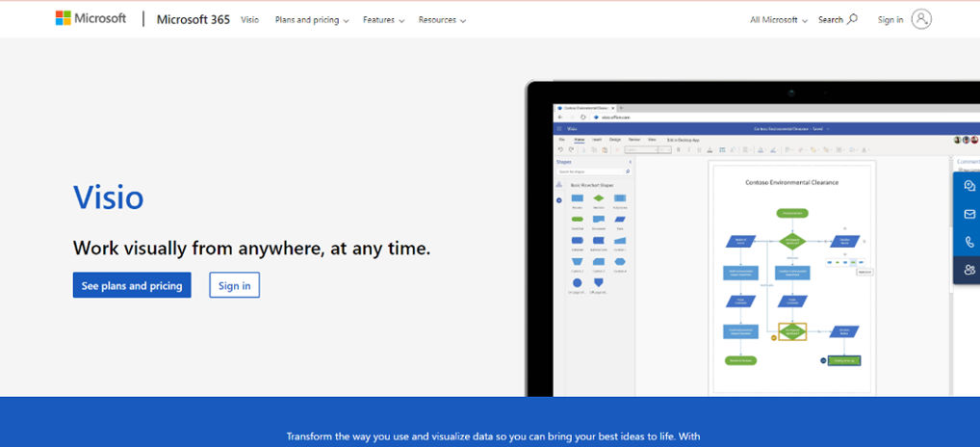980x447 pixels.
Task: Open the Microsoft 365 link
Action: 193,19
